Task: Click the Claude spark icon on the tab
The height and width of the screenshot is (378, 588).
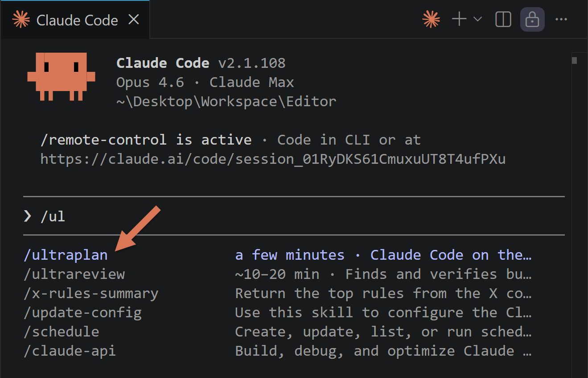Action: (21, 20)
